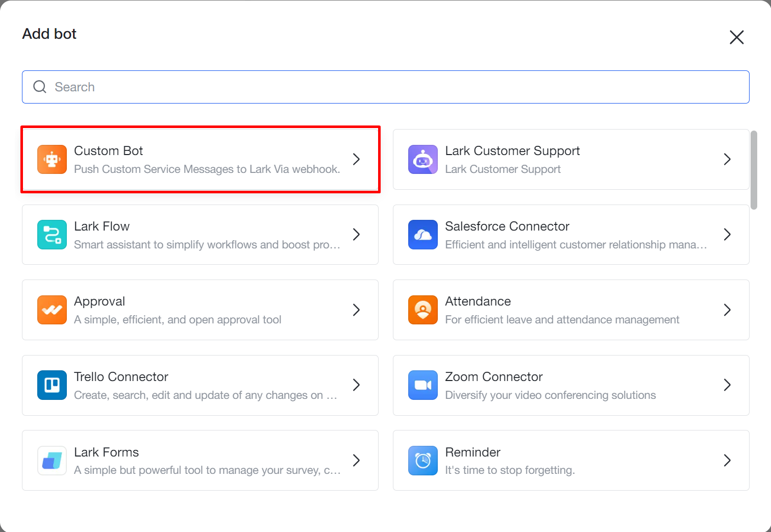
Task: Click 'It's time to stop forgetting.' text
Action: coord(510,470)
